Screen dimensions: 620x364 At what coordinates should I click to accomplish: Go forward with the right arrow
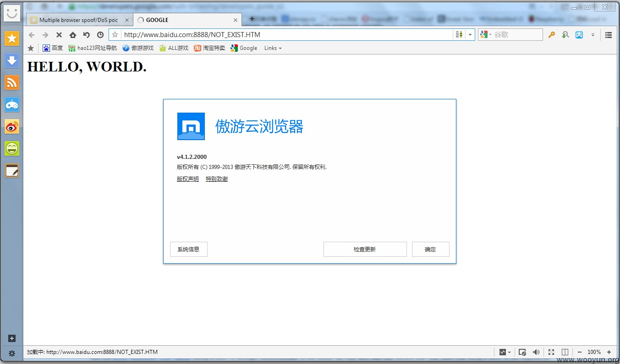tap(45, 35)
